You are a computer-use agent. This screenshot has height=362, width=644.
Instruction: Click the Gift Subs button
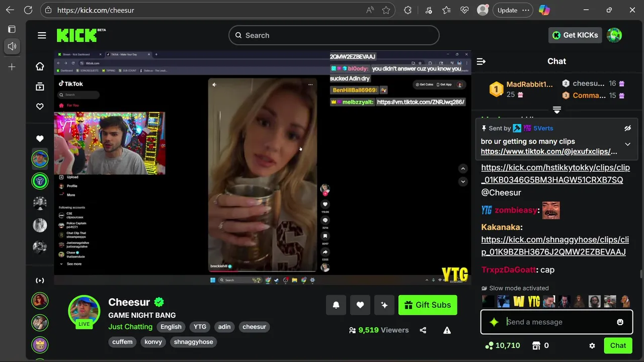[428, 305]
